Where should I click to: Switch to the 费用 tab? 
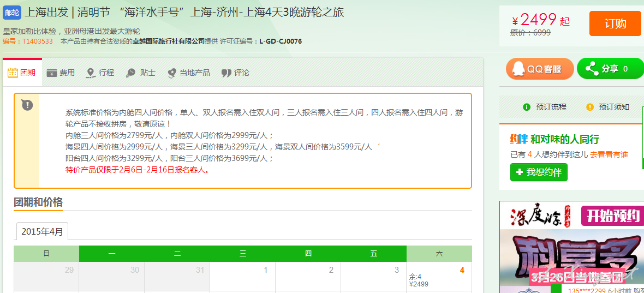click(61, 73)
